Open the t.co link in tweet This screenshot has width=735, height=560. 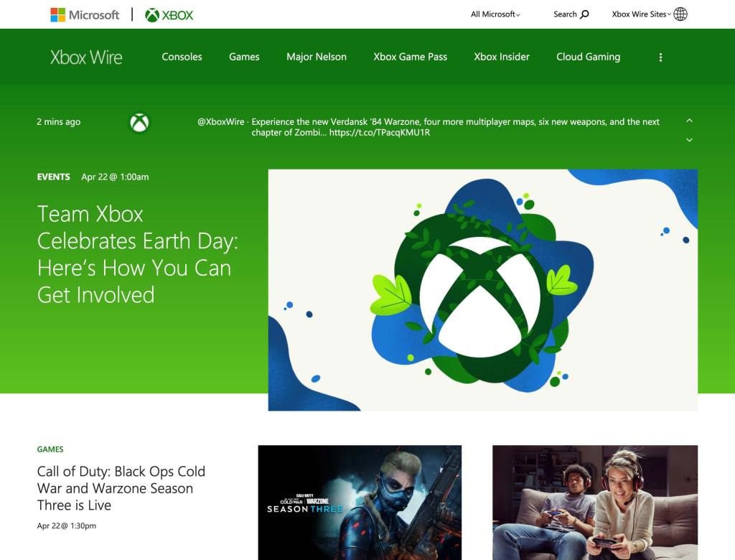click(379, 133)
